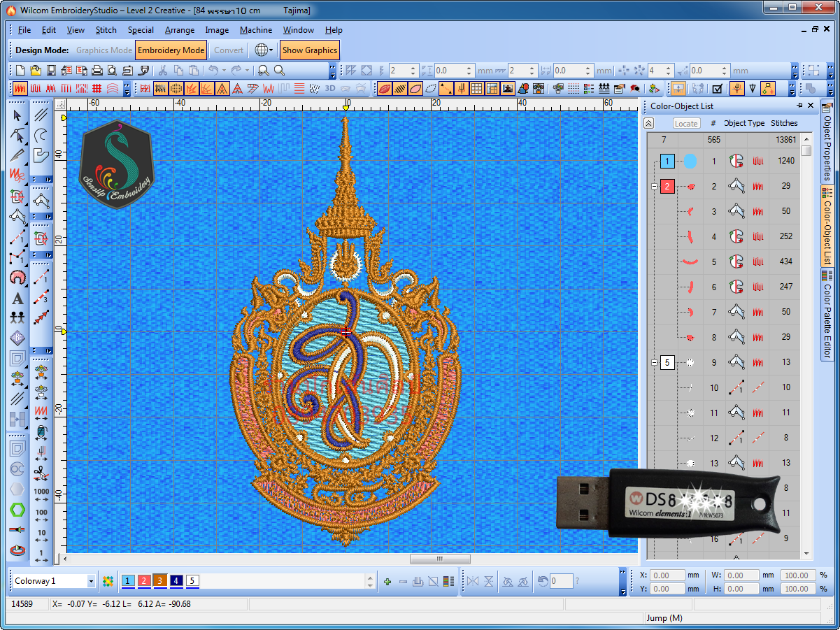Toggle the highlighted red zigzag outline stitch button
The width and height of the screenshot is (840, 630).
20,89
